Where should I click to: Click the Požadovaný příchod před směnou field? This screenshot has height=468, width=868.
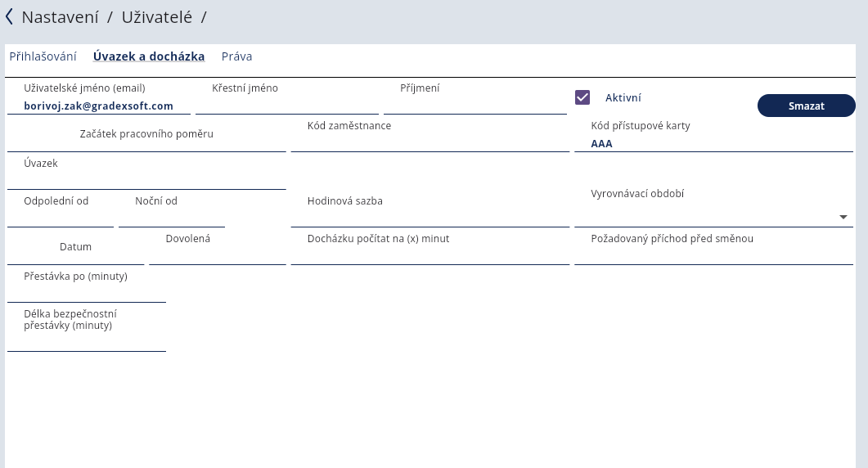click(x=713, y=254)
